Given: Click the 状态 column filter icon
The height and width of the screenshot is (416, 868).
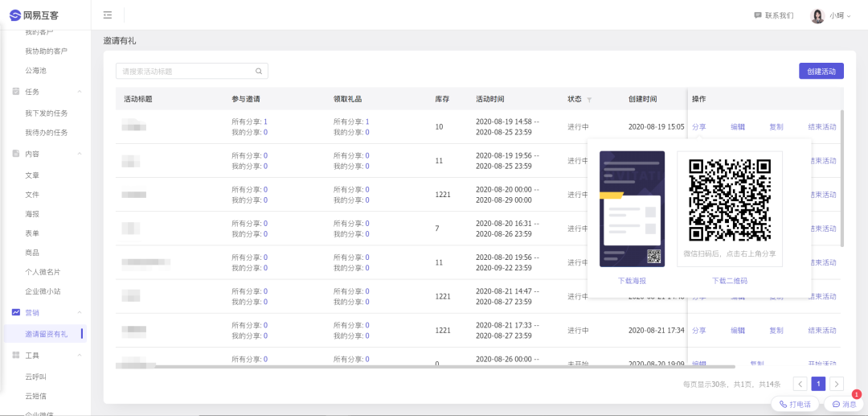Looking at the screenshot, I should (x=589, y=100).
